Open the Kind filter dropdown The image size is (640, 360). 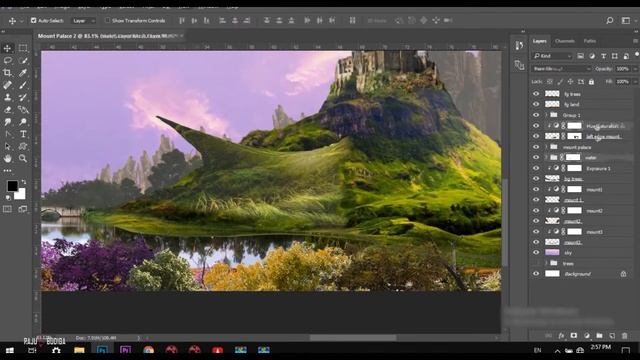click(553, 56)
